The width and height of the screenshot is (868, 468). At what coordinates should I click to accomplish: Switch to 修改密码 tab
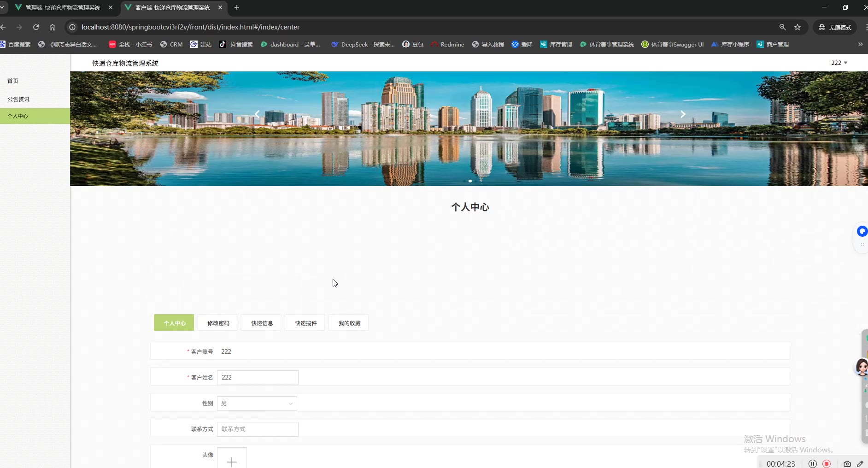pyautogui.click(x=218, y=323)
